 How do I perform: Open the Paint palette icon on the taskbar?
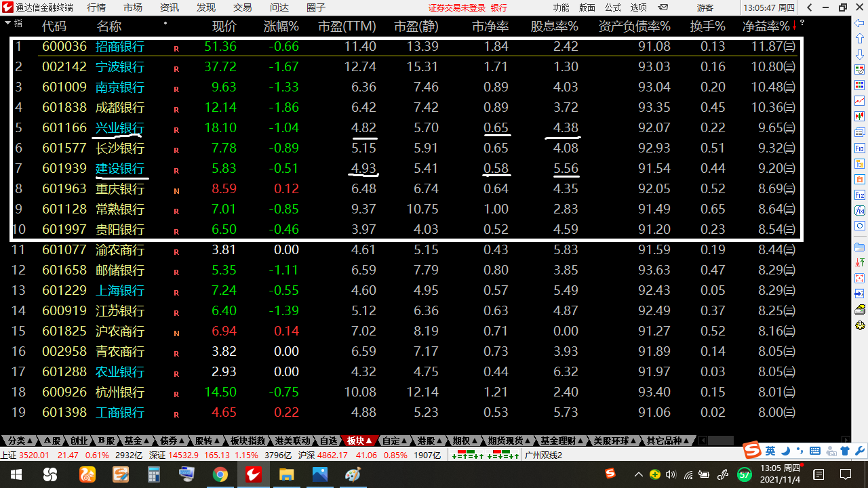point(353,474)
